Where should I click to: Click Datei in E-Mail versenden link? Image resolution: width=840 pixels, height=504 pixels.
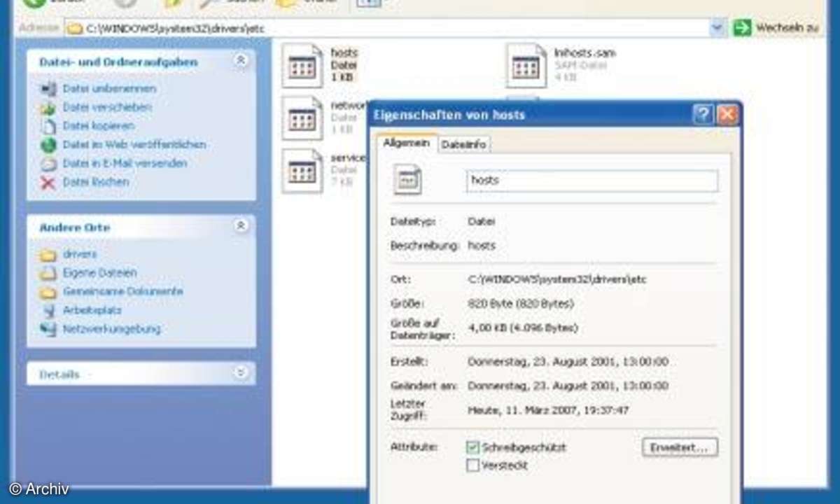click(125, 163)
